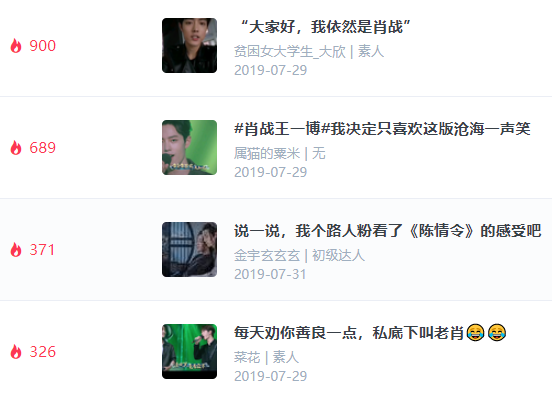Visit author 金宇玄玄玄 profile

click(267, 256)
